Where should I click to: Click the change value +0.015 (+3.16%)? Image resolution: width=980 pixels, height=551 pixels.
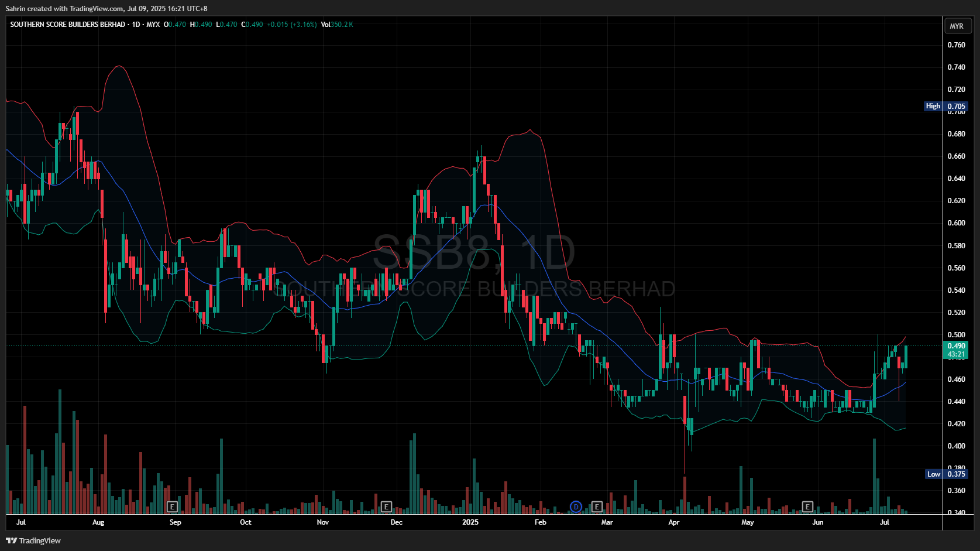[x=292, y=25]
